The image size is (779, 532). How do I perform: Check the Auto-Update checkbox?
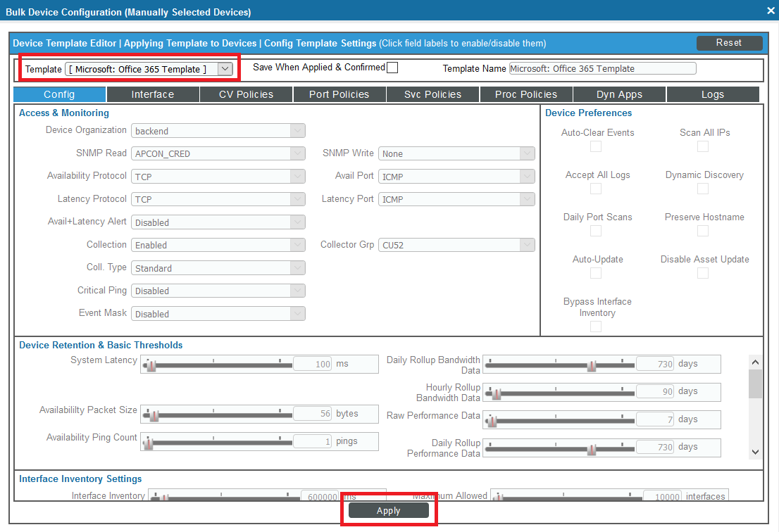[596, 273]
